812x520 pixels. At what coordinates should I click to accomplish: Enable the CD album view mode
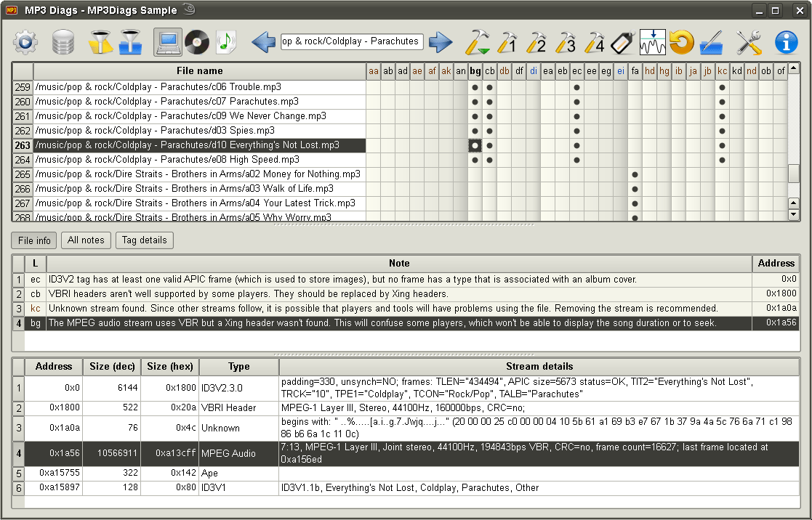point(196,42)
